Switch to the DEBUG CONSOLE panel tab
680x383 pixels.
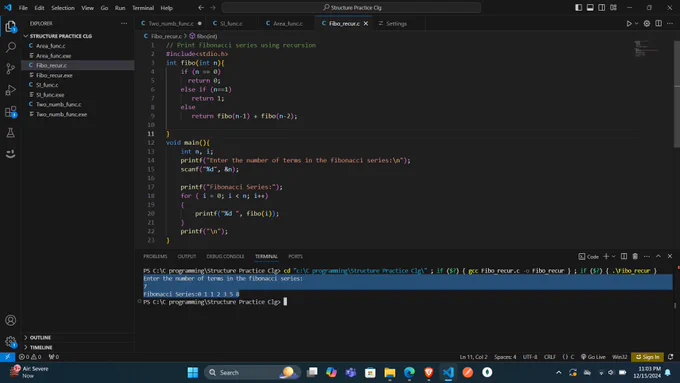pos(225,256)
